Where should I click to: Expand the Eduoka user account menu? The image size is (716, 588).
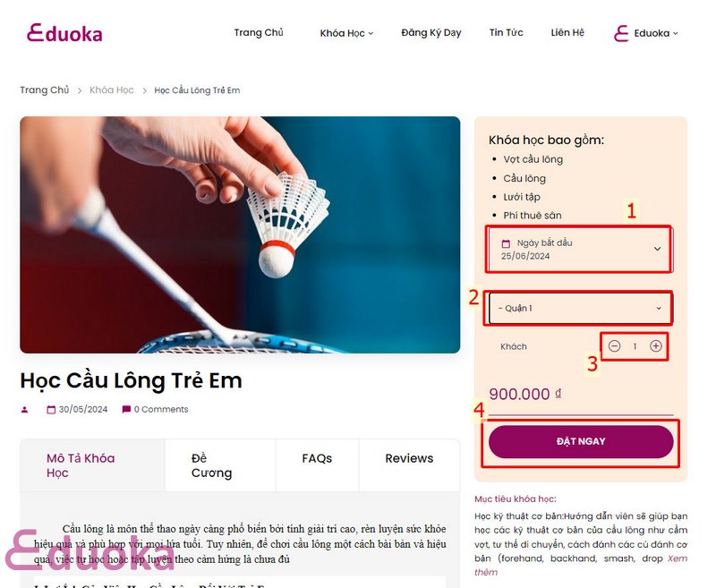pyautogui.click(x=656, y=33)
